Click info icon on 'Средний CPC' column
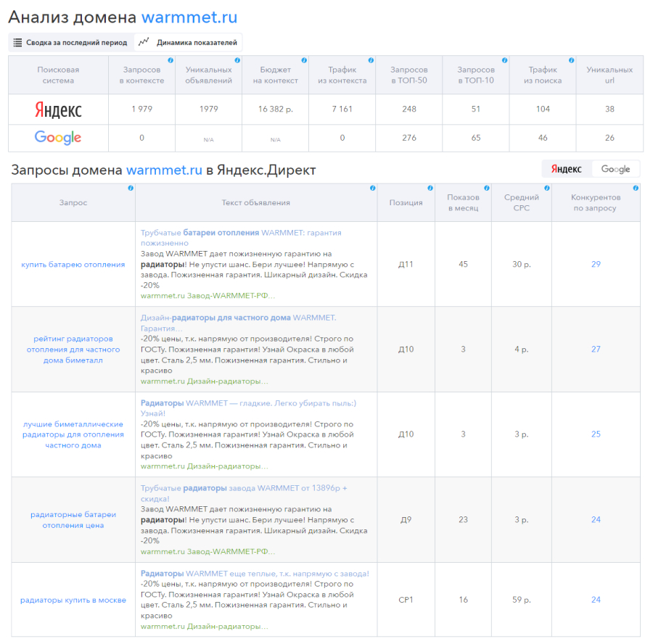Screen dimensions: 653x644 (547, 189)
